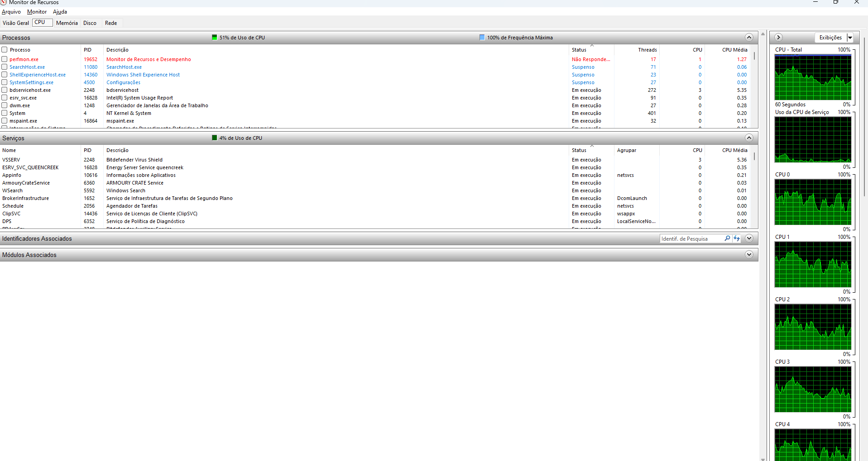
Task: Check the dwm.exe checkbox
Action: point(5,105)
